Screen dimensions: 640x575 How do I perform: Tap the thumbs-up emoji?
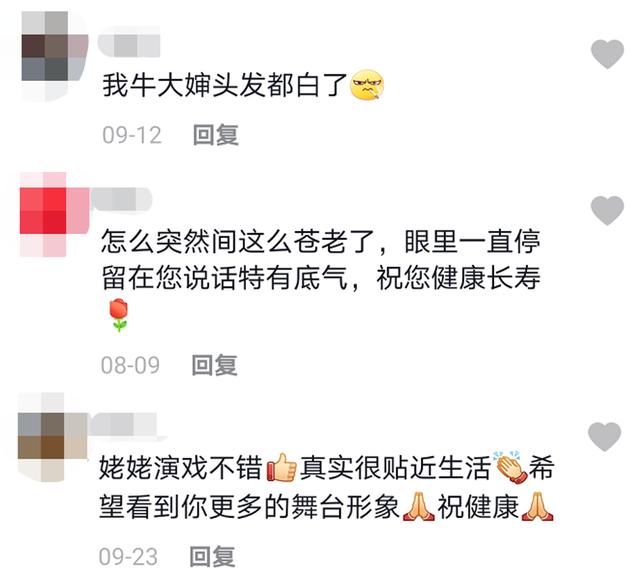tap(281, 468)
